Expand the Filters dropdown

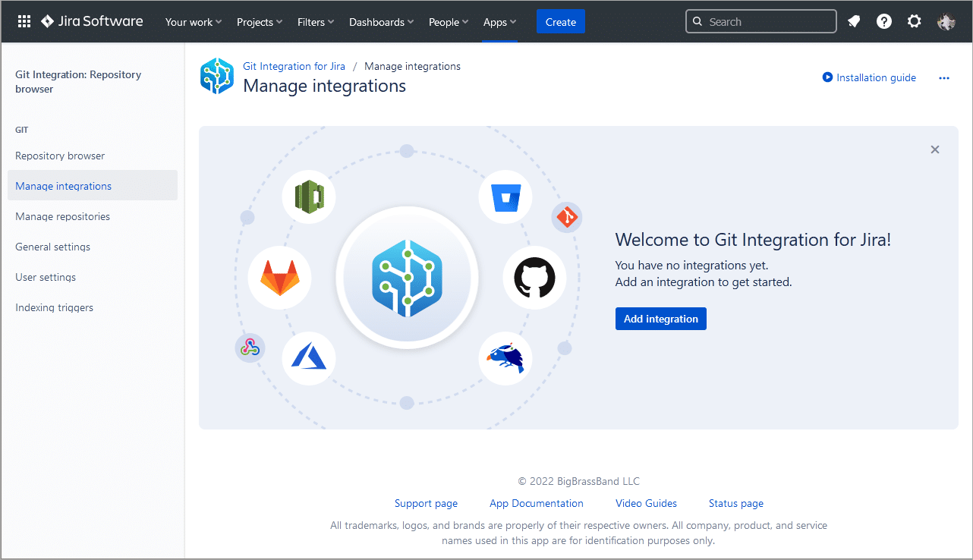316,22
